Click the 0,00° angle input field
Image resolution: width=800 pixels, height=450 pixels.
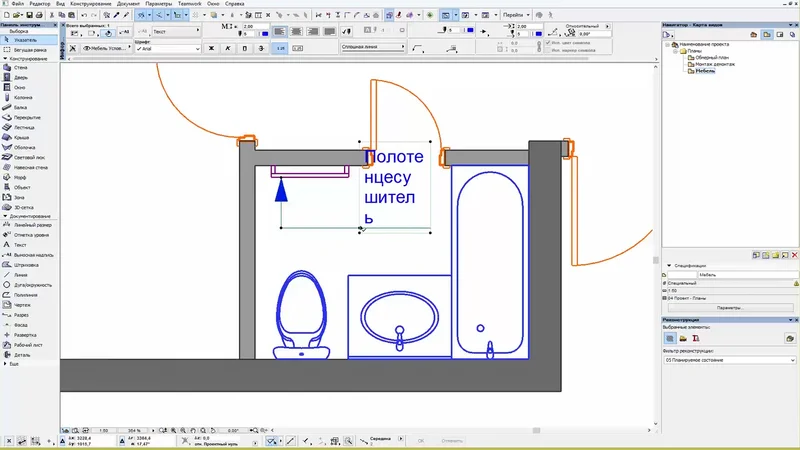pos(594,34)
